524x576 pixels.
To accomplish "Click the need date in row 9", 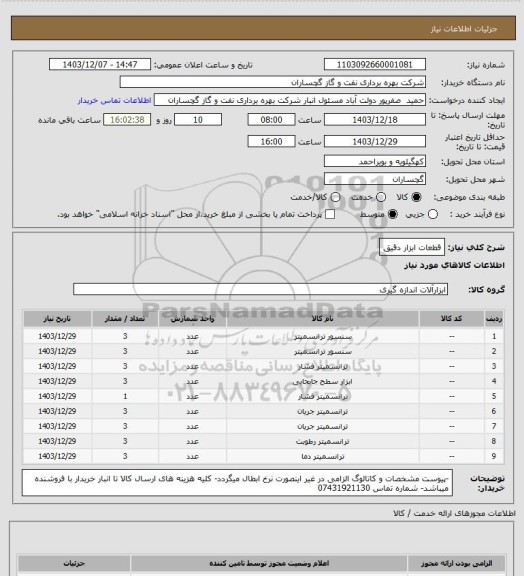I will [57, 456].
